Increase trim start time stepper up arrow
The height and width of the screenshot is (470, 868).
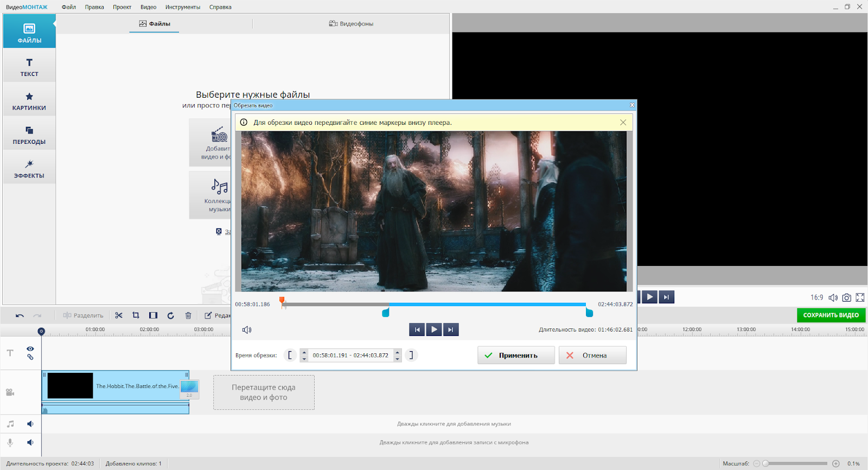tap(304, 352)
